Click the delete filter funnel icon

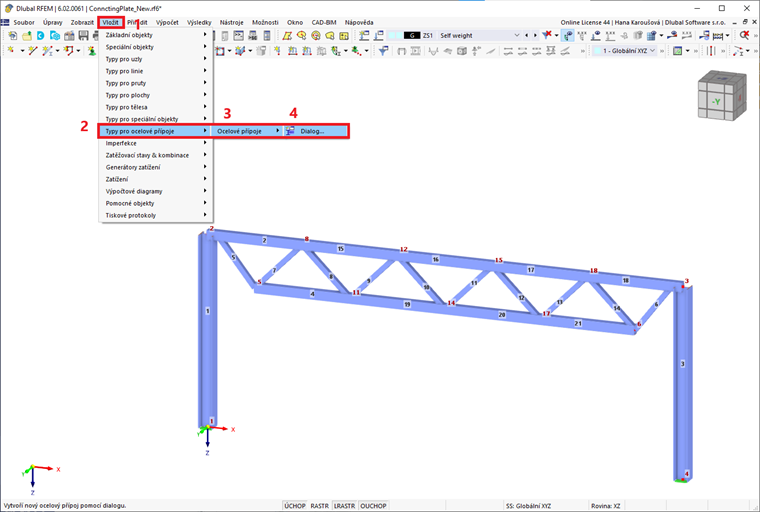(547, 35)
